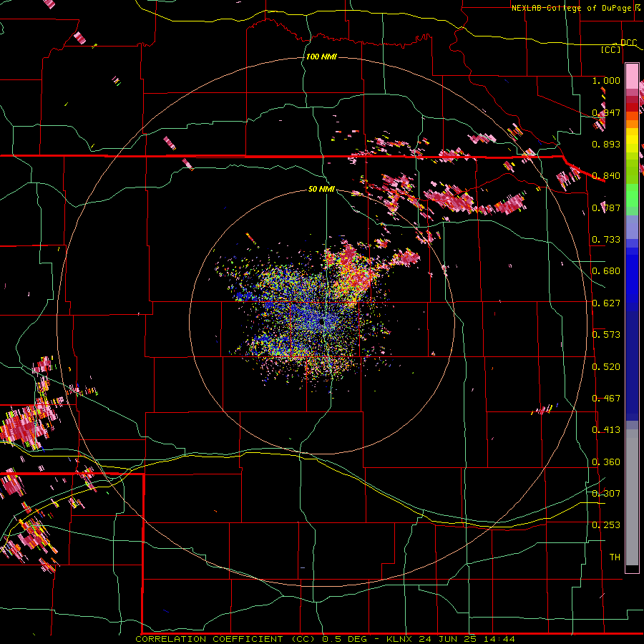Click the 50 NMI range ring label
The width and height of the screenshot is (644, 644).
click(x=321, y=189)
